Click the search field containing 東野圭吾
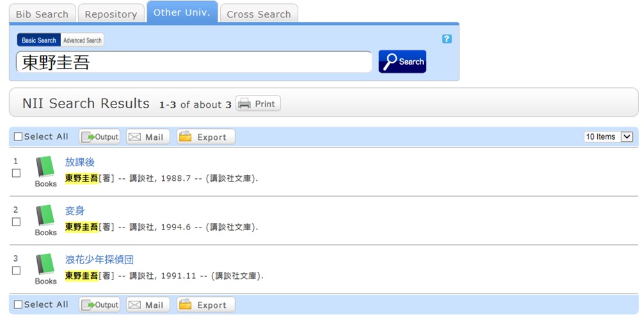 coord(193,62)
